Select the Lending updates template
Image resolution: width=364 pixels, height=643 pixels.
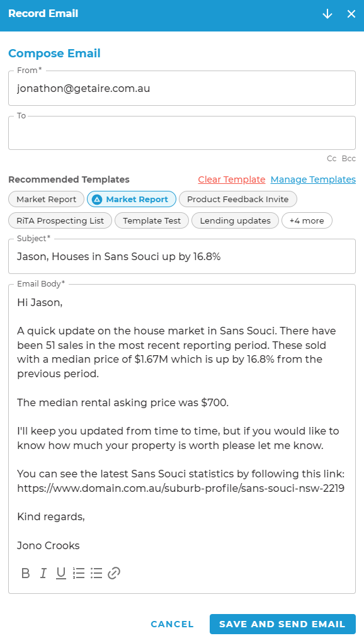pyautogui.click(x=236, y=220)
